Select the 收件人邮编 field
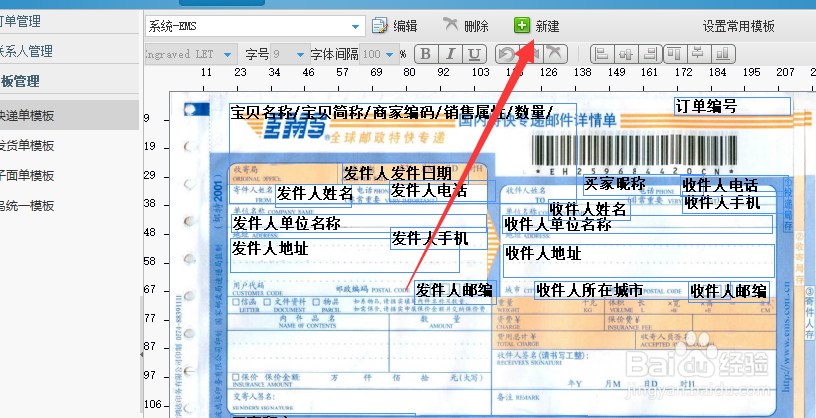Screen dimensions: 816x418 (729, 291)
